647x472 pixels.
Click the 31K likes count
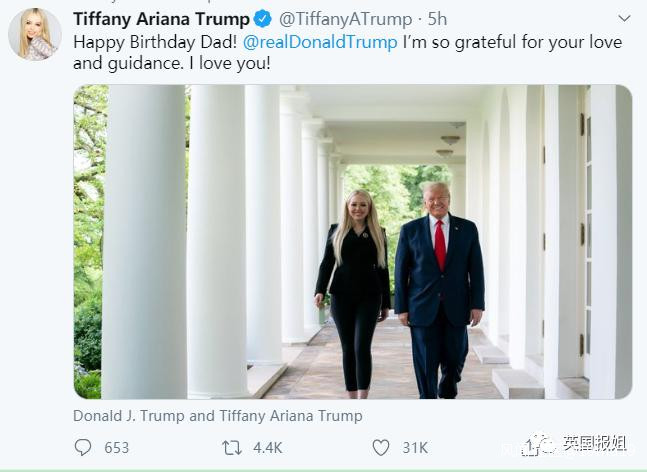(414, 447)
